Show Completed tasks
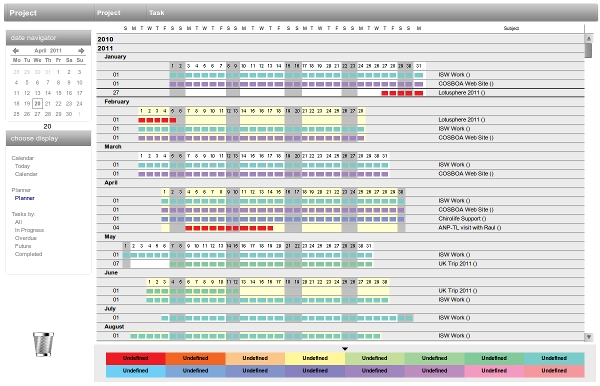 pyautogui.click(x=28, y=254)
